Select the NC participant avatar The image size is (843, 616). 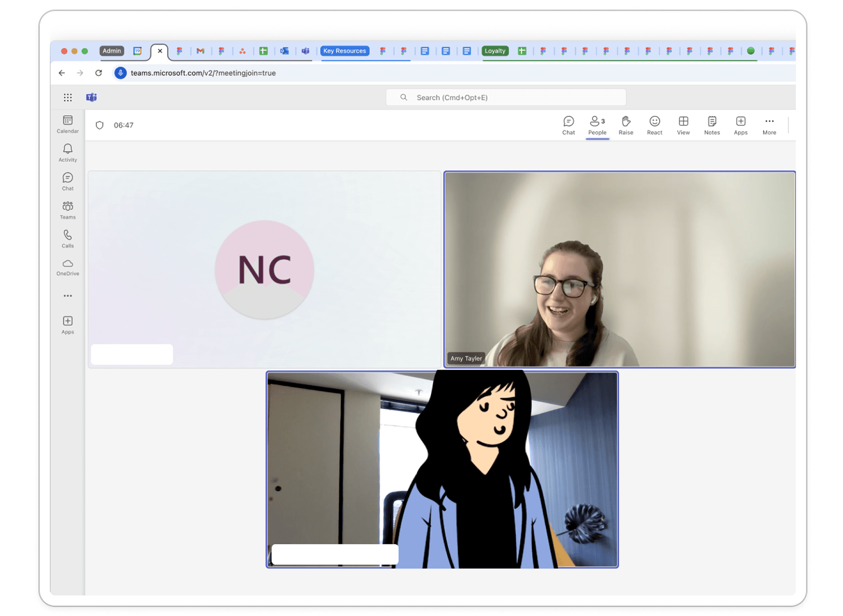tap(264, 269)
